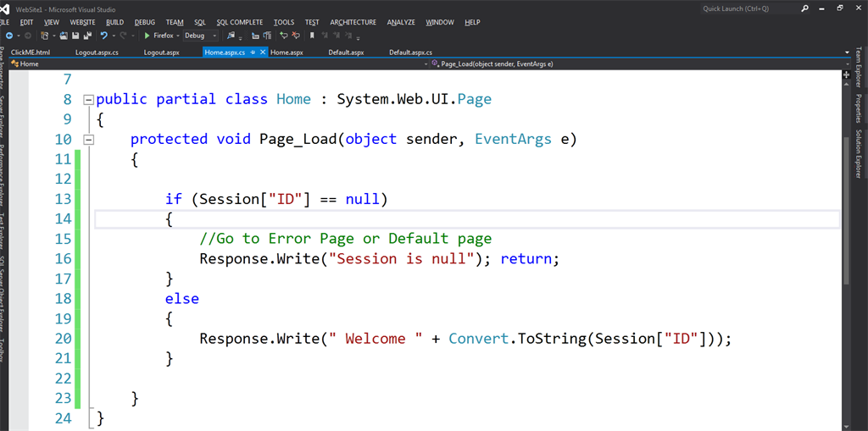Undo the last edit with the blue arrow

[x=103, y=36]
